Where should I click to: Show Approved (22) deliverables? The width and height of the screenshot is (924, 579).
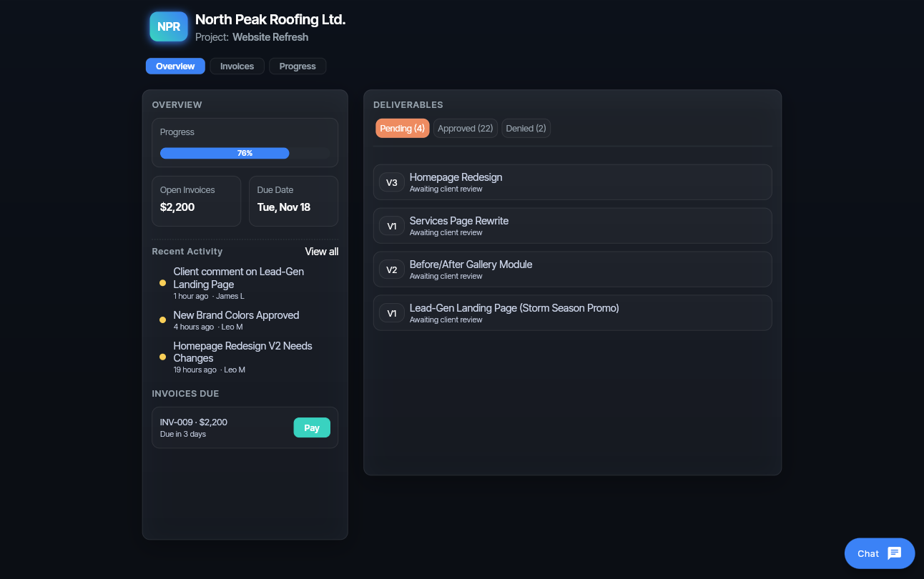pyautogui.click(x=465, y=129)
